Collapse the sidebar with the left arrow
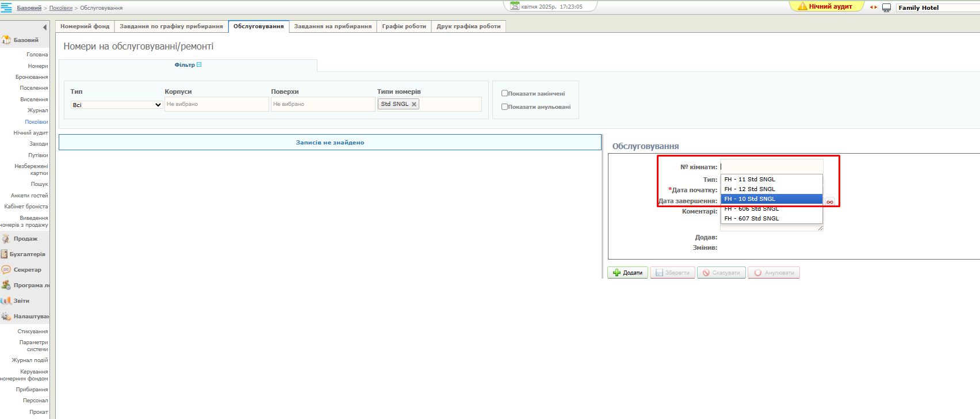 pos(45,27)
